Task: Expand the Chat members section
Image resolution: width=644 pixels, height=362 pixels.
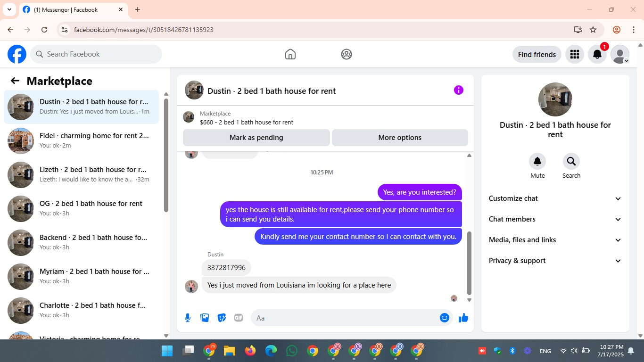Action: (x=555, y=219)
